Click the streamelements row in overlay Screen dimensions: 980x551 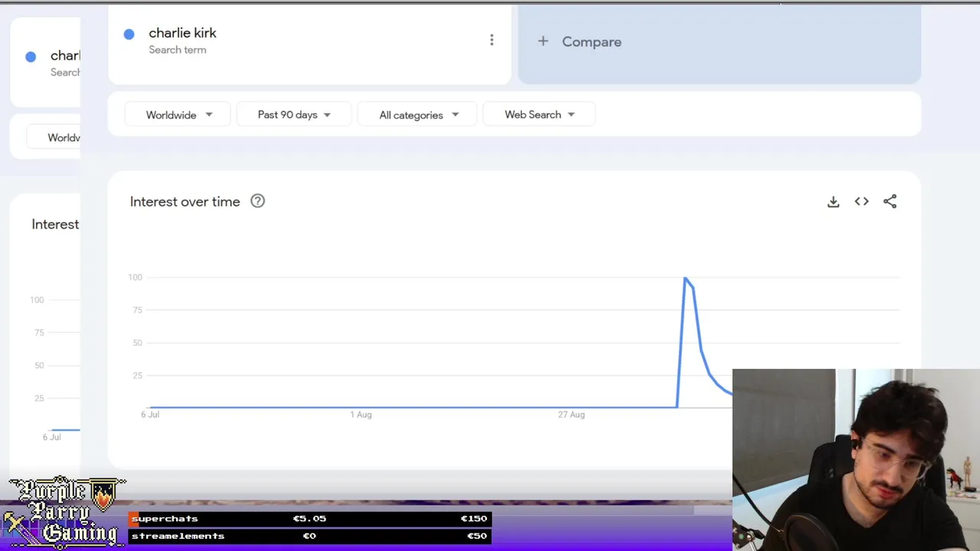coord(309,536)
